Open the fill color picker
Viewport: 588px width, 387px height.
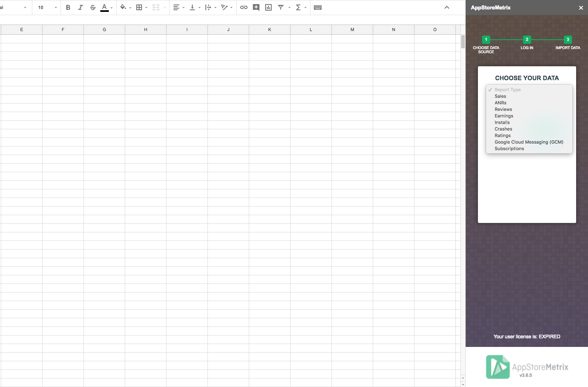[125, 7]
